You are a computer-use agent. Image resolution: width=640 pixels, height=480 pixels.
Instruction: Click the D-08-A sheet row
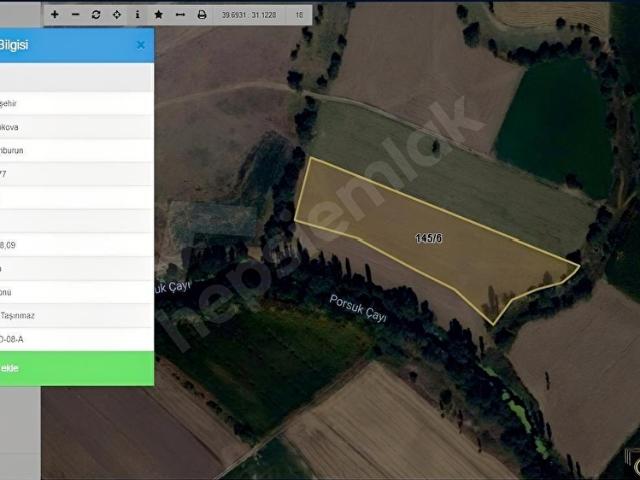click(x=77, y=339)
